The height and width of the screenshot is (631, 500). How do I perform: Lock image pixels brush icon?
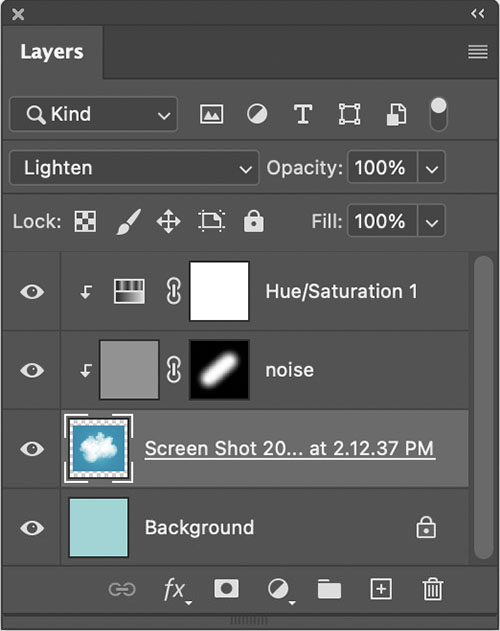[x=129, y=221]
